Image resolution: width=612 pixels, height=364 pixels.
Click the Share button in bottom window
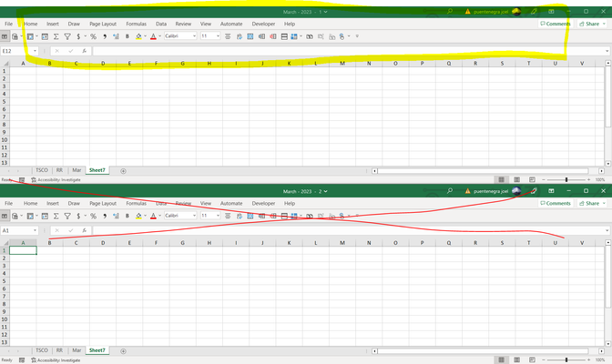592,203
